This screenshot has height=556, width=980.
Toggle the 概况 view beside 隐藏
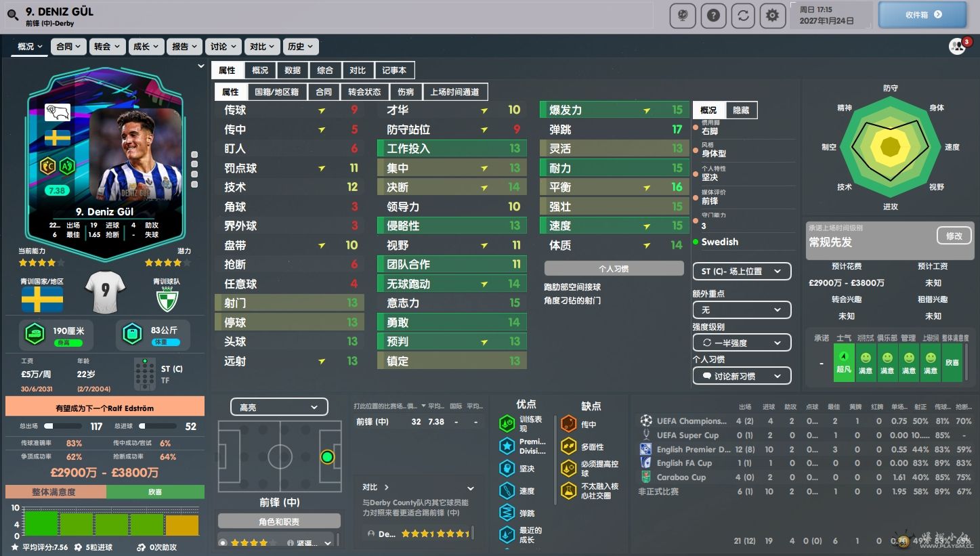708,110
